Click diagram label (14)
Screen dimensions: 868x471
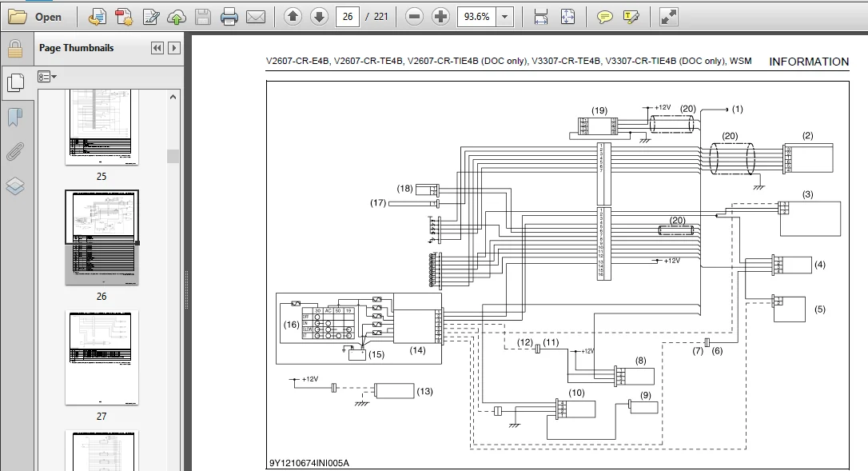pyautogui.click(x=417, y=350)
